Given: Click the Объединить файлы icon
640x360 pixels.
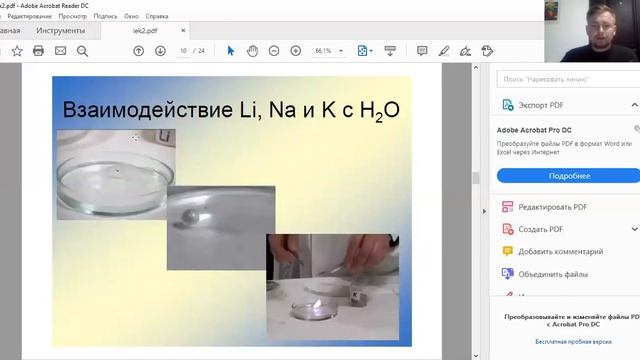Looking at the screenshot, I should coord(507,273).
